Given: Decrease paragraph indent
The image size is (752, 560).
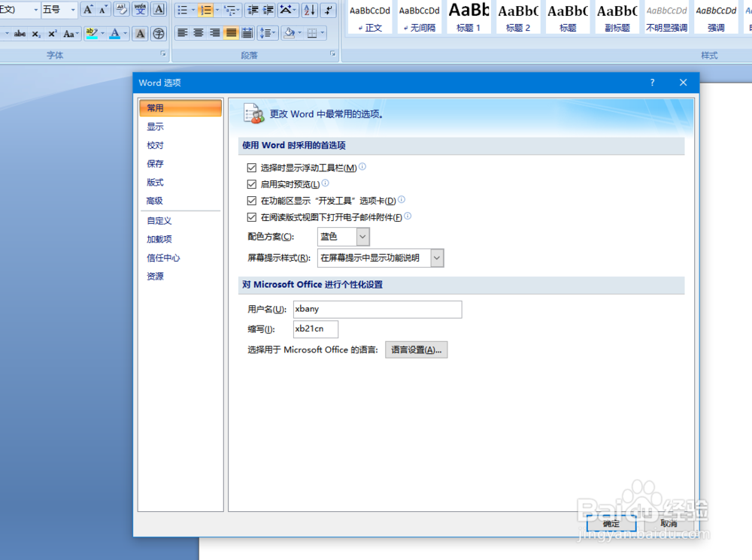Looking at the screenshot, I should [x=252, y=10].
